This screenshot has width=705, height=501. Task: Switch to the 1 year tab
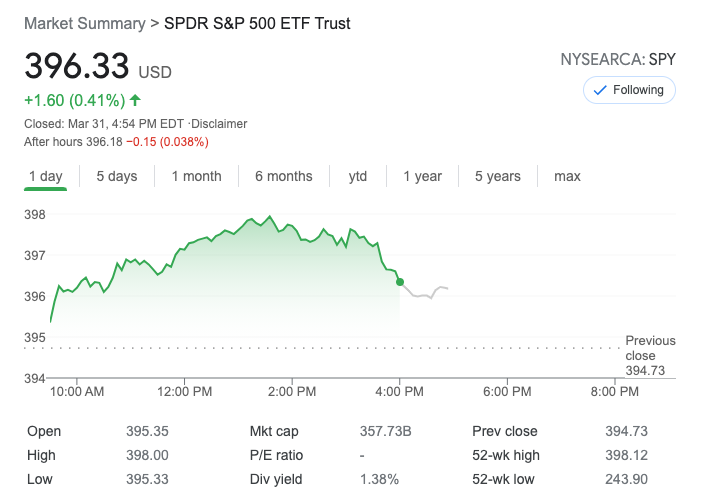(422, 176)
